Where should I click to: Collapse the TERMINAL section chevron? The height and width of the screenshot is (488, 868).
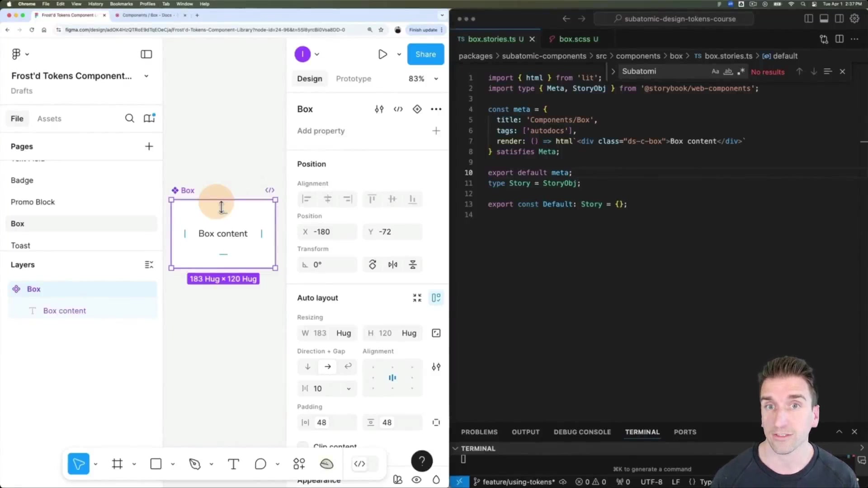455,449
